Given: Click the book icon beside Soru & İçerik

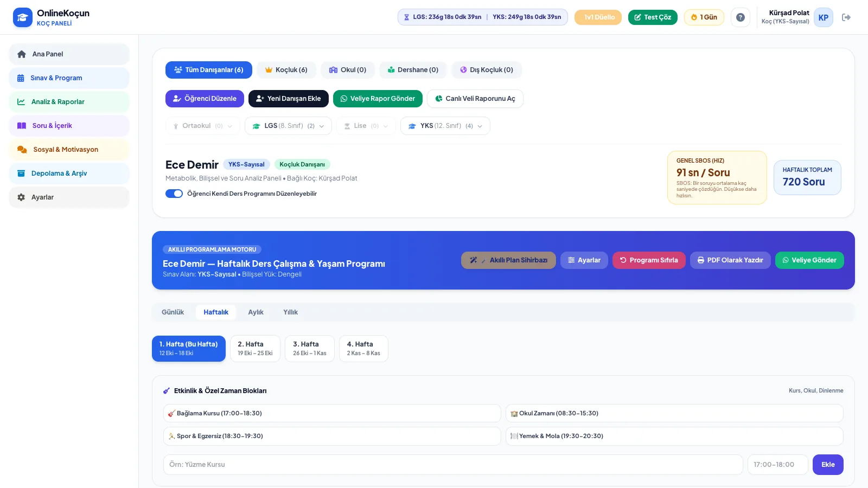Looking at the screenshot, I should click(x=22, y=126).
